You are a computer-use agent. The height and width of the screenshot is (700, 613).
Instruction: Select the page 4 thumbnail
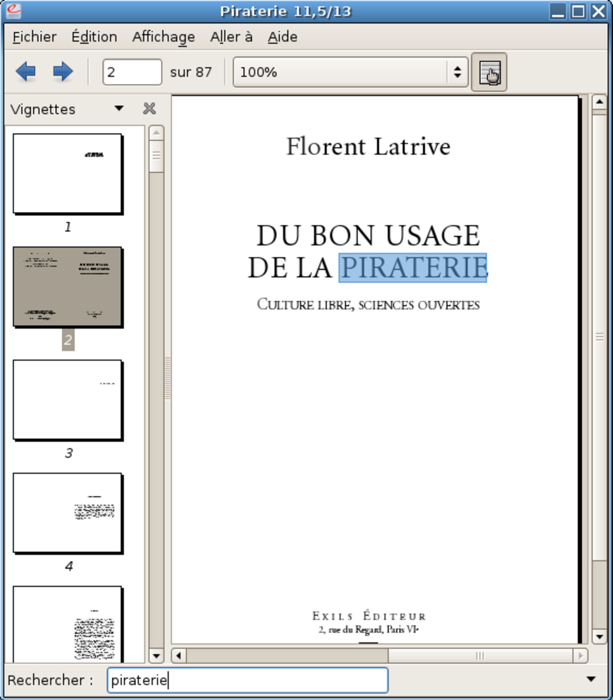[67, 513]
